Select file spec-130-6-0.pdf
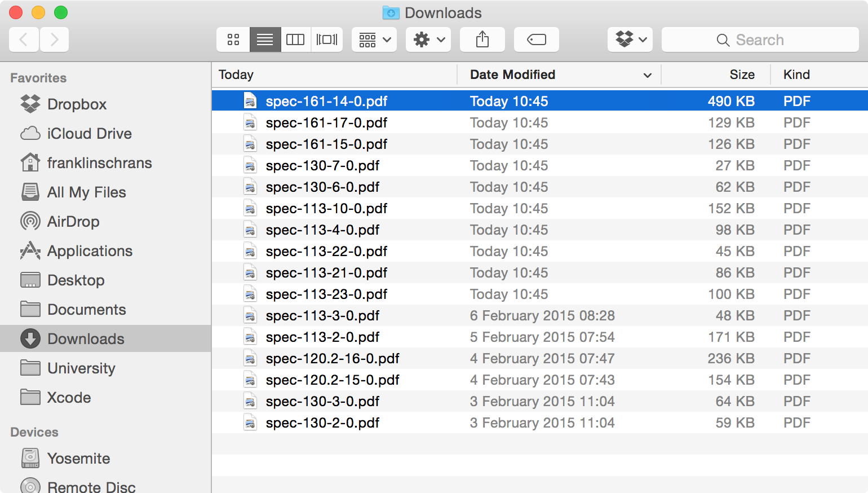The image size is (868, 493). tap(540, 187)
